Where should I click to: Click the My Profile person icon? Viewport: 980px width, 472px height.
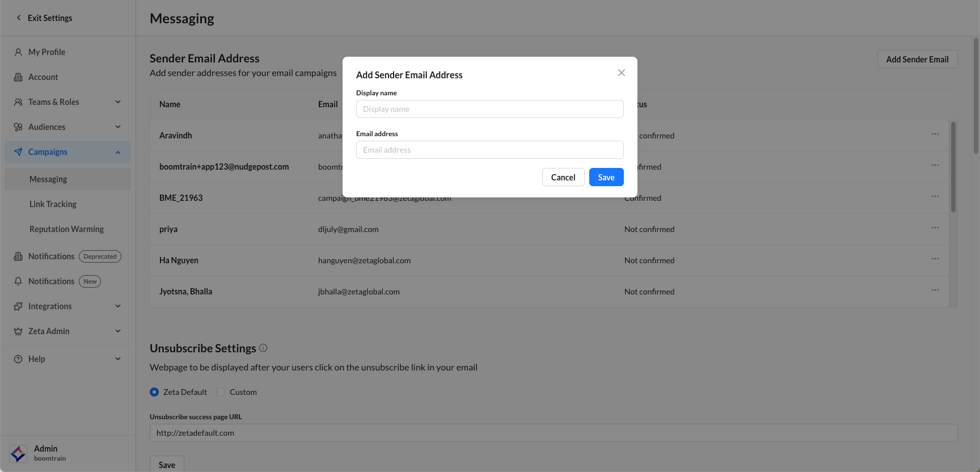[x=18, y=52]
